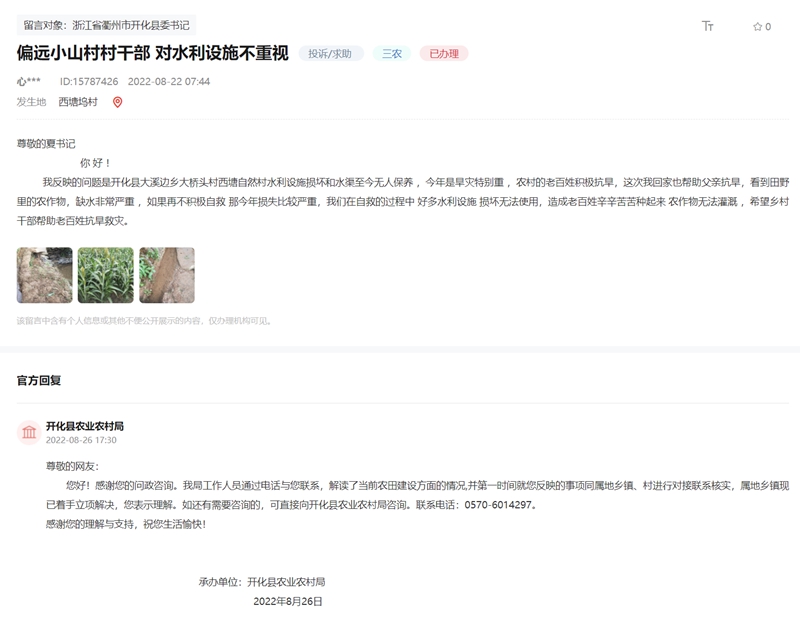Click the message ID:15787426

tap(89, 81)
